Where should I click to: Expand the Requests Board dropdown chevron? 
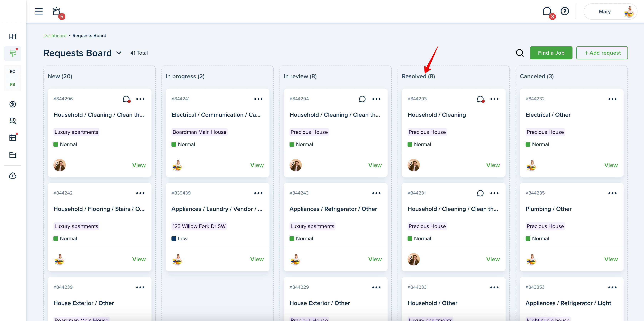point(119,53)
